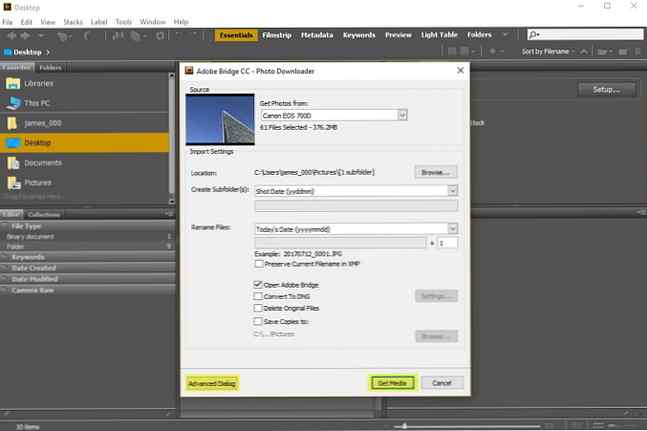Open the Label menu

pos(99,22)
